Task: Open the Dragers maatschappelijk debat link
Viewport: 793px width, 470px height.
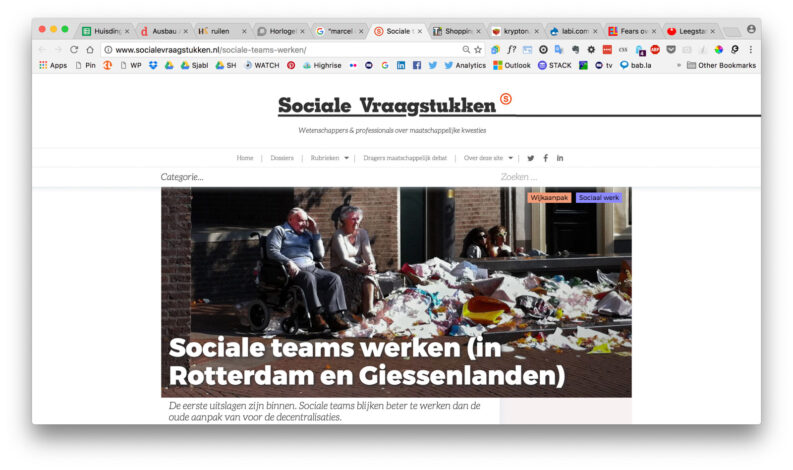Action: [405, 158]
